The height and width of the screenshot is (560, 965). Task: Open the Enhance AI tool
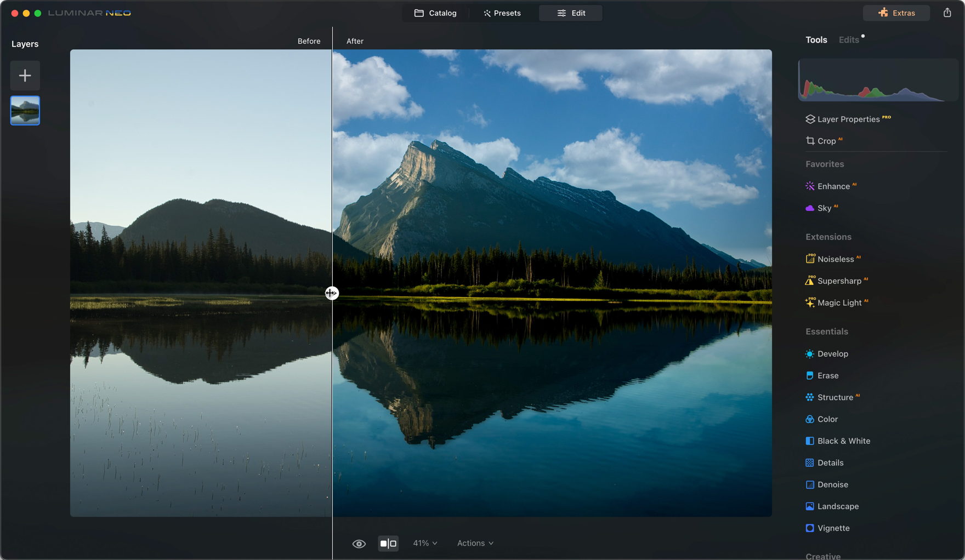[x=833, y=186]
